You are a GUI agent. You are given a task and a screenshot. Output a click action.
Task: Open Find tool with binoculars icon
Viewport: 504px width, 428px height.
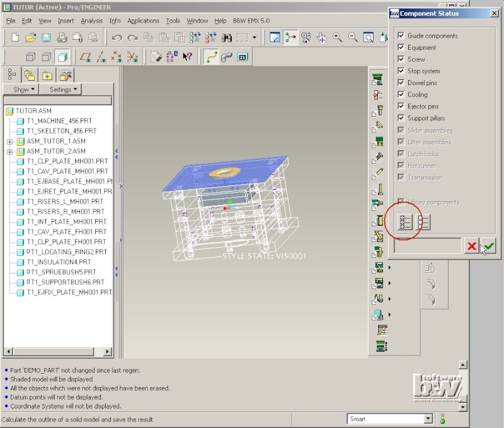click(227, 38)
